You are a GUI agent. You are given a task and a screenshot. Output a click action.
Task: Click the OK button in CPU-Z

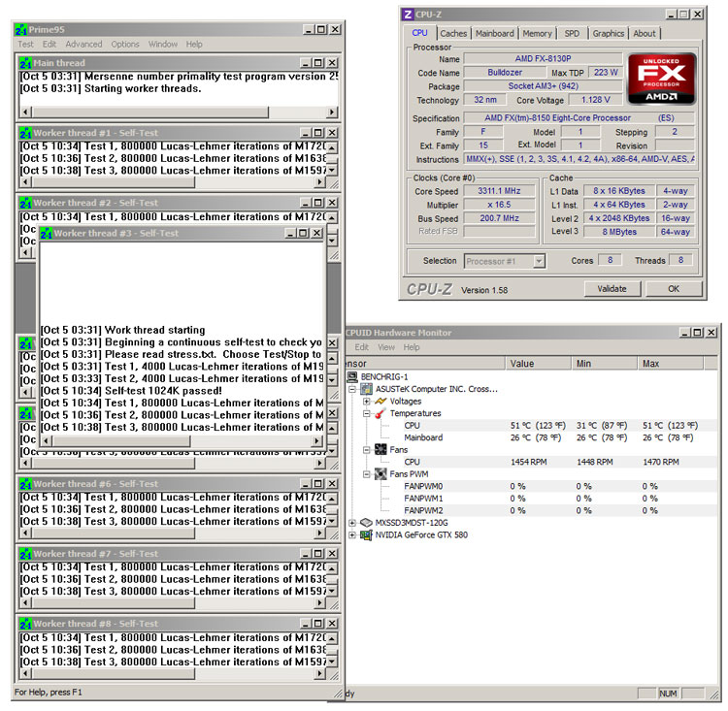[x=673, y=288]
